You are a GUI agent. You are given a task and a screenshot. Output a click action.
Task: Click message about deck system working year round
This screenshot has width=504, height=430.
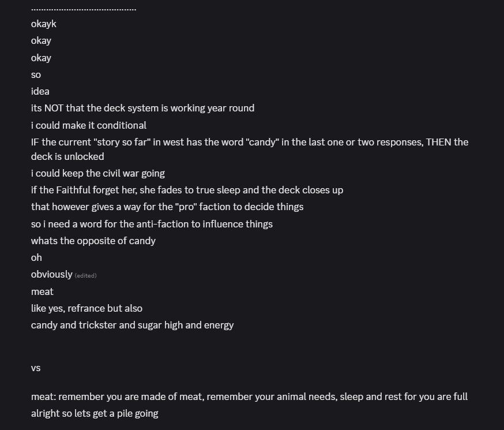[x=142, y=108]
